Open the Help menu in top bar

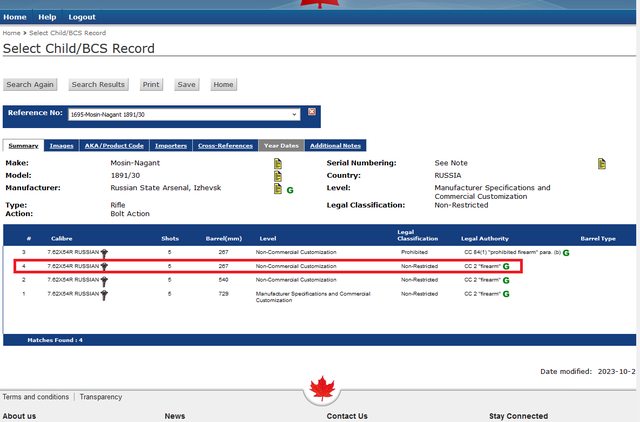pos(47,17)
